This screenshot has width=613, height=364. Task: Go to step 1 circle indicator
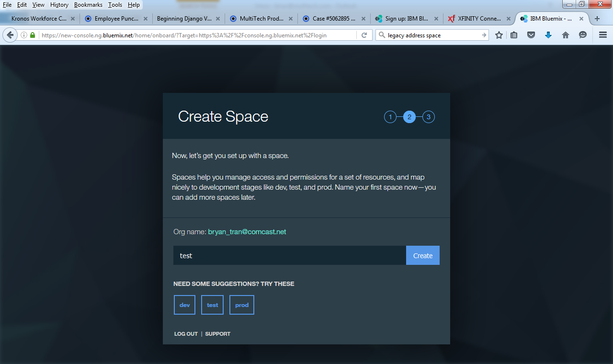coord(390,117)
